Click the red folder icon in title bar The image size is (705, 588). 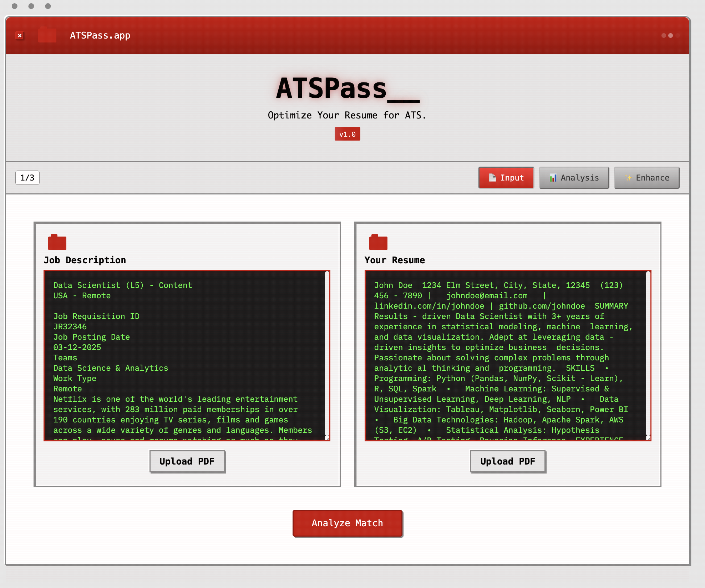click(x=47, y=35)
